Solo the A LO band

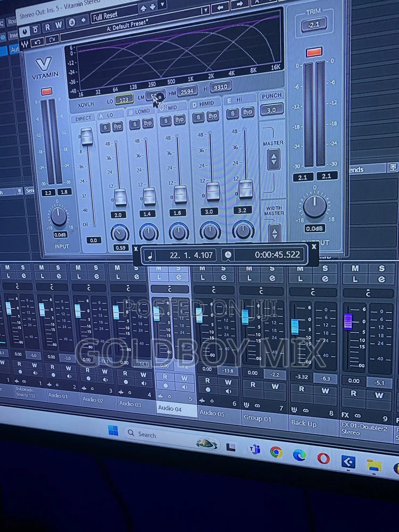tap(105, 128)
